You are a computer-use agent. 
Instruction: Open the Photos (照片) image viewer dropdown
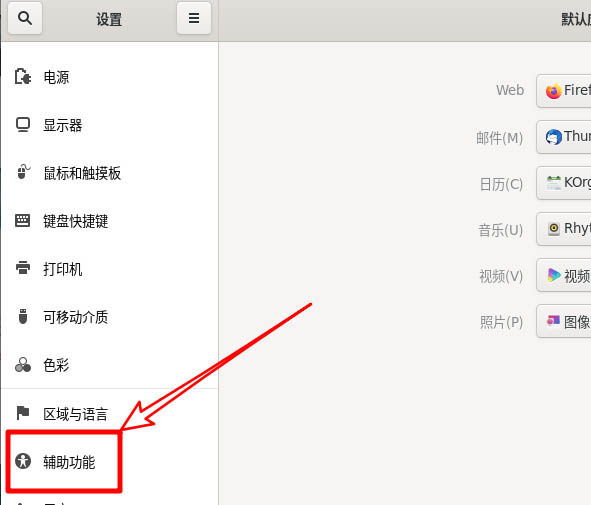click(x=563, y=321)
